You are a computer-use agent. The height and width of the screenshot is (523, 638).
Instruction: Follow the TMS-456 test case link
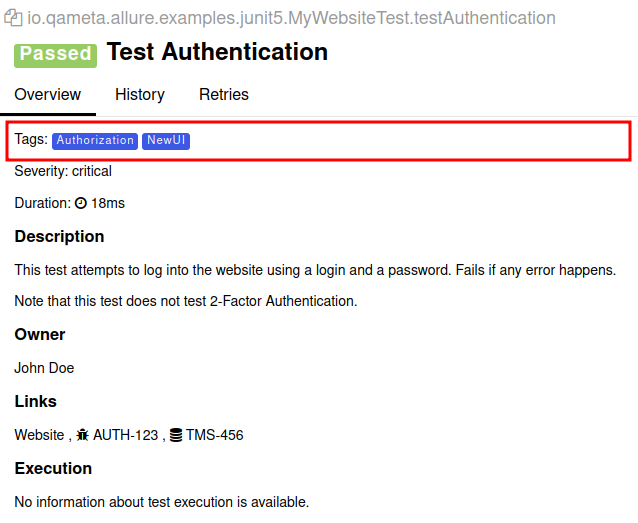(214, 435)
